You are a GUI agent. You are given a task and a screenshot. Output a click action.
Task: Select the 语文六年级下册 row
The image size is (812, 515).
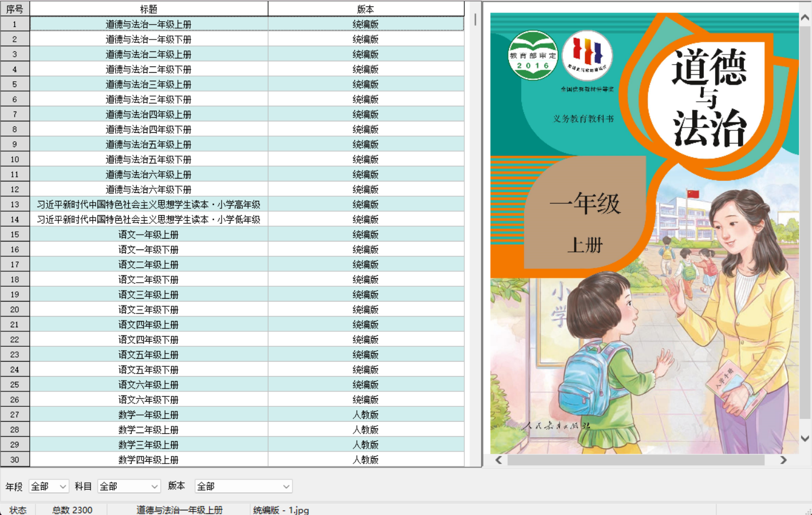(x=149, y=399)
